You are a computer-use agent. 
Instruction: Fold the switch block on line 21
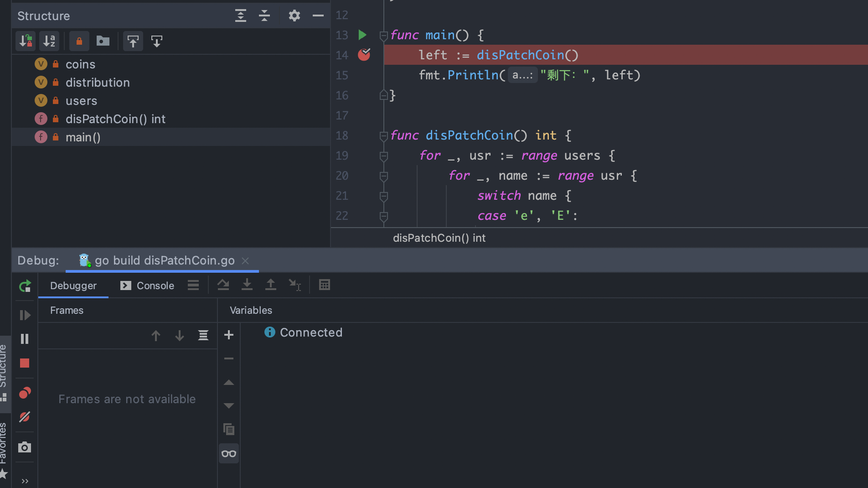coord(383,196)
